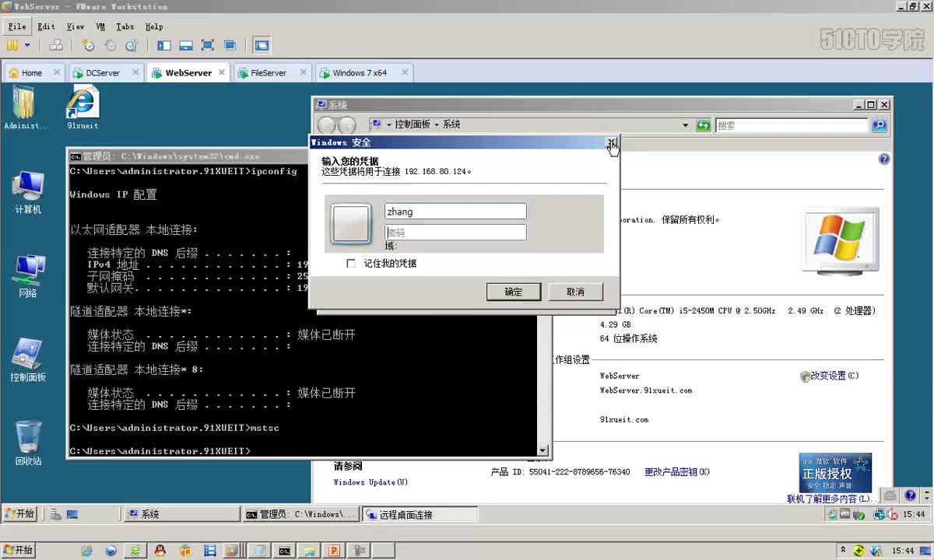Open the Windows Update(U) link
Screen dimensions: 934x560
(x=371, y=482)
